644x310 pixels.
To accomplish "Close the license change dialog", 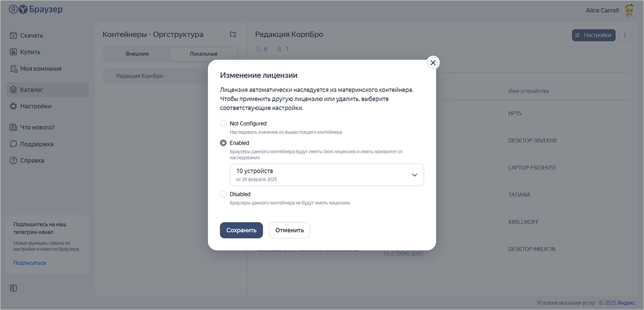I will point(432,62).
